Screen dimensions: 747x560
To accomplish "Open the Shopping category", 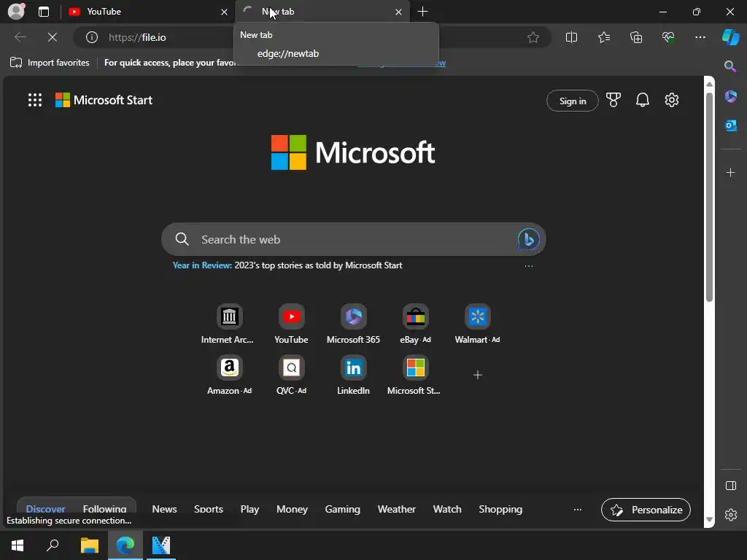I will pyautogui.click(x=500, y=509).
